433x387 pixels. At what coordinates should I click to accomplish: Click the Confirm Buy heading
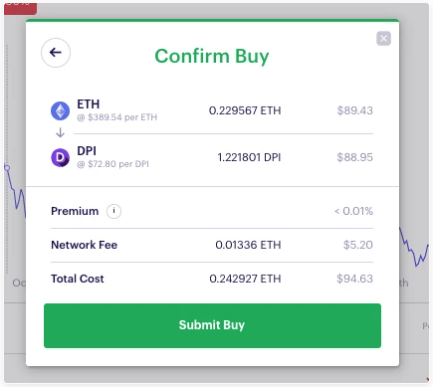(x=212, y=56)
